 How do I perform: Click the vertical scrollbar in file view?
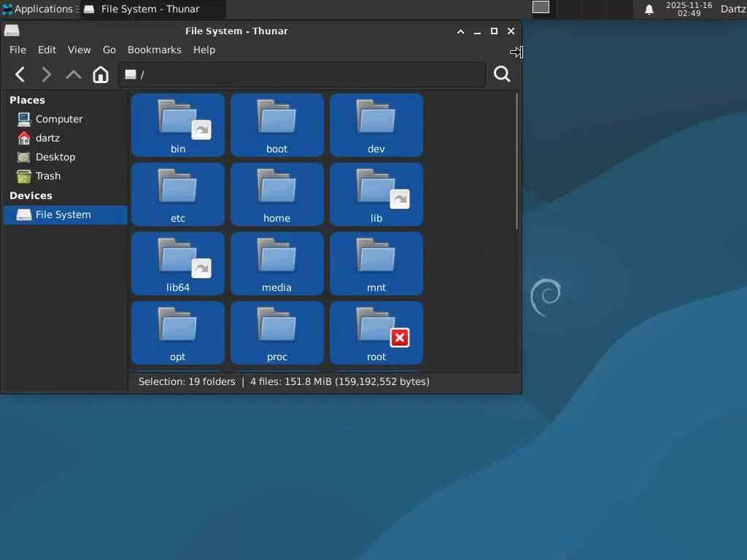(517, 160)
